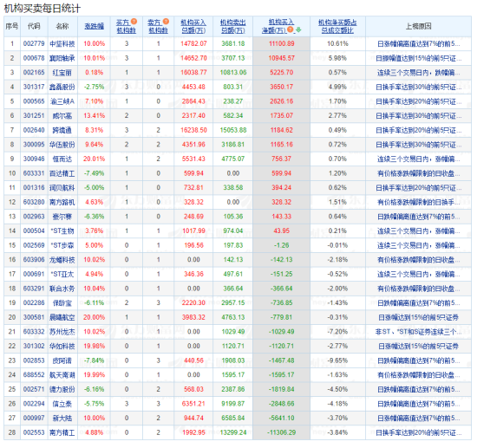477x448 pixels.
Task: Open stock code 000678 link
Action: (x=34, y=58)
